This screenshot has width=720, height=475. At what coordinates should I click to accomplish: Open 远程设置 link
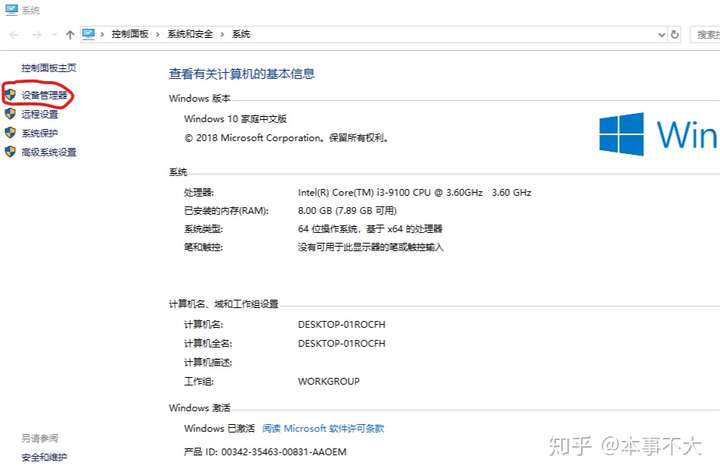(39, 114)
